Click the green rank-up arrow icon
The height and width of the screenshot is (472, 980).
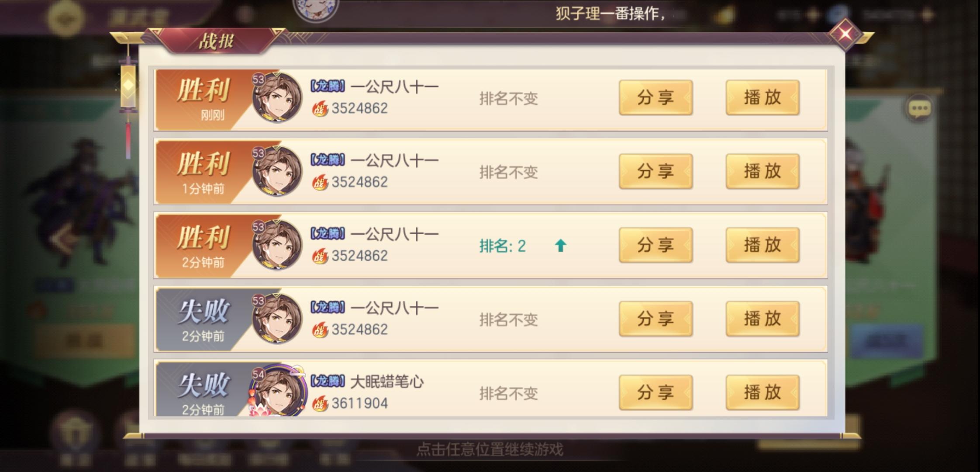tap(560, 246)
